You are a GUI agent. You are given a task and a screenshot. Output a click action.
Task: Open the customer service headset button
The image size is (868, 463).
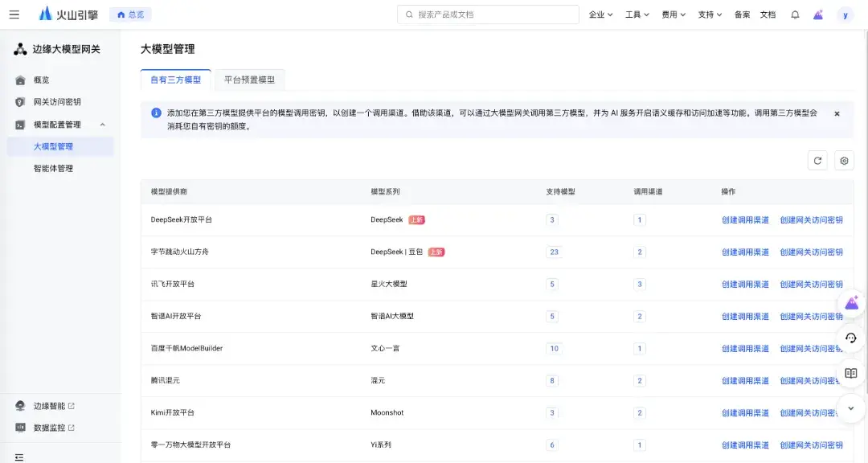tap(851, 338)
